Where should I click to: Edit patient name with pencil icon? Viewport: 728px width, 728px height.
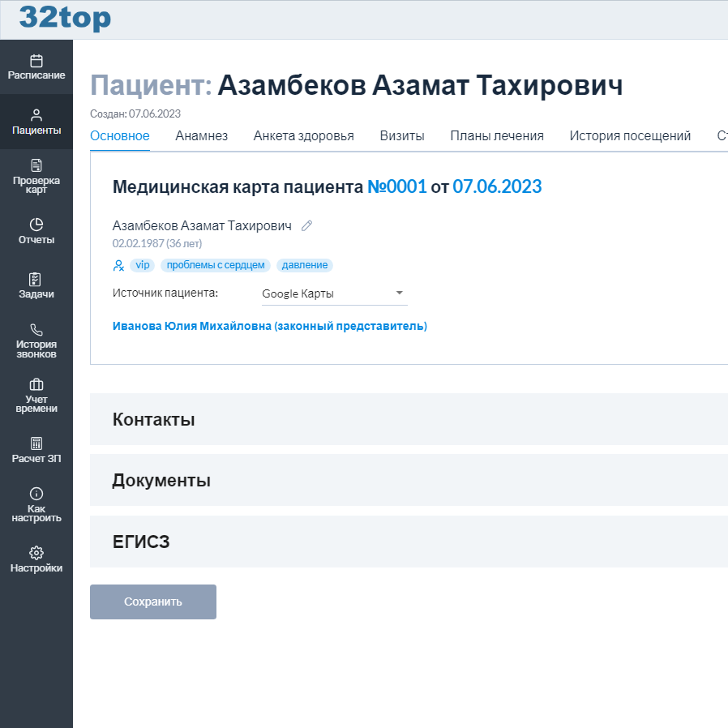(306, 226)
